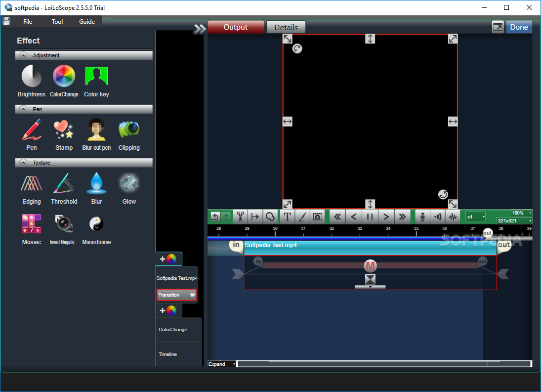Step forward one frame
541x392 pixels.
(x=386, y=217)
